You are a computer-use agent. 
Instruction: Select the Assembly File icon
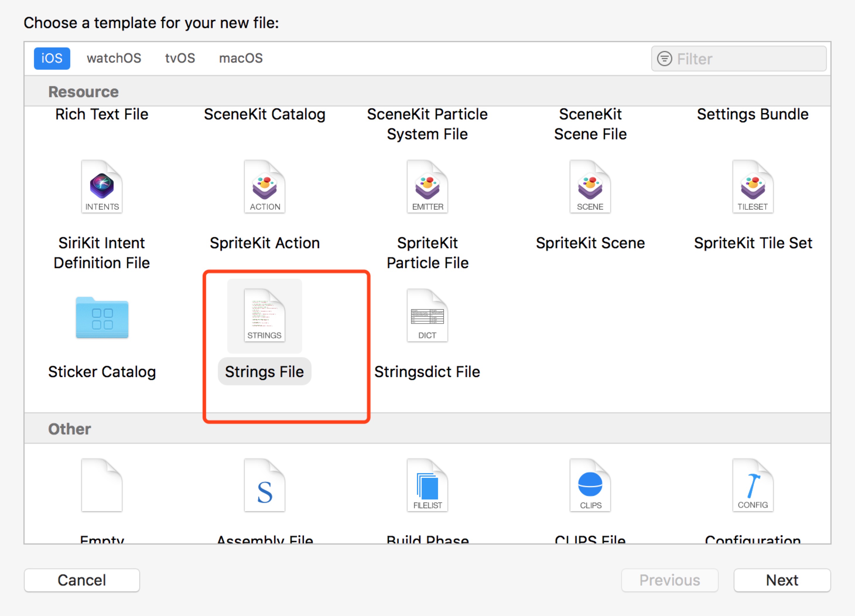click(264, 485)
